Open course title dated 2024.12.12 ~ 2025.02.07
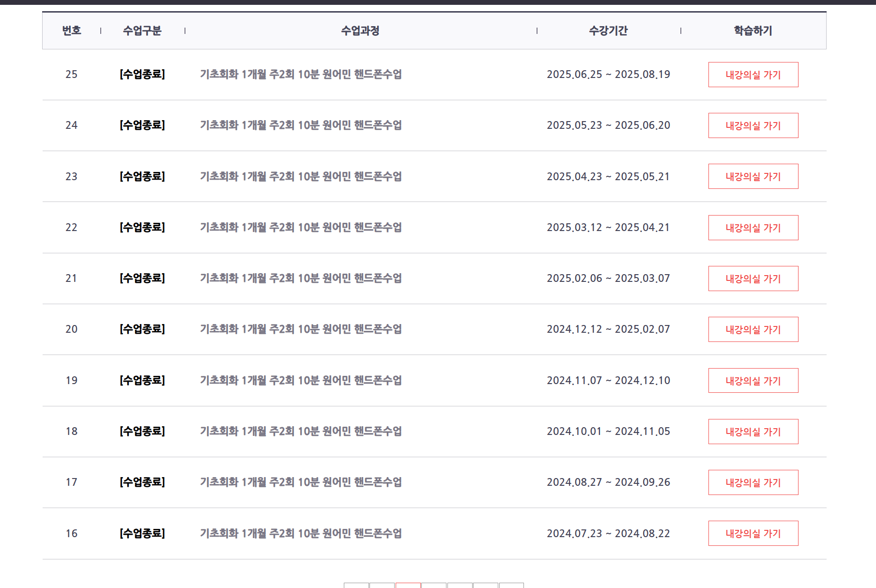876x588 pixels. click(301, 329)
